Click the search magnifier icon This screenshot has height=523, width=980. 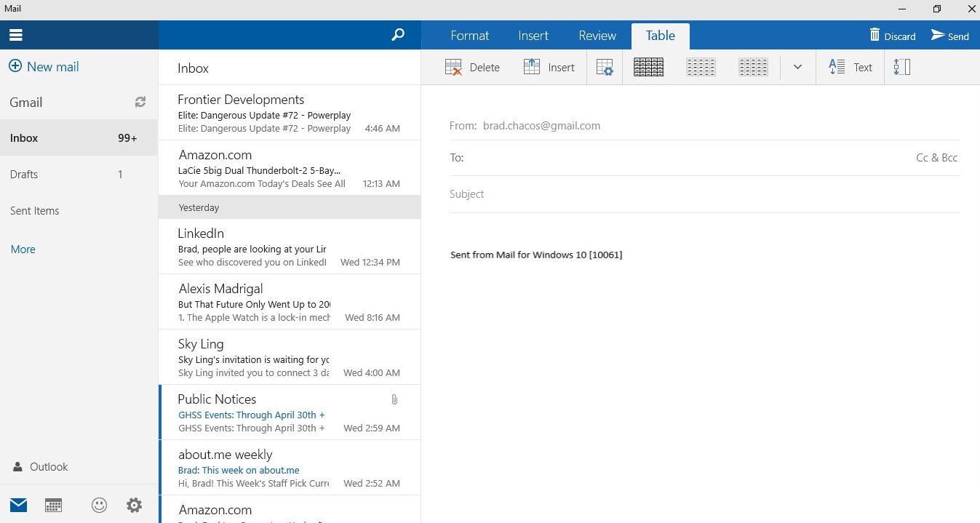coord(398,35)
